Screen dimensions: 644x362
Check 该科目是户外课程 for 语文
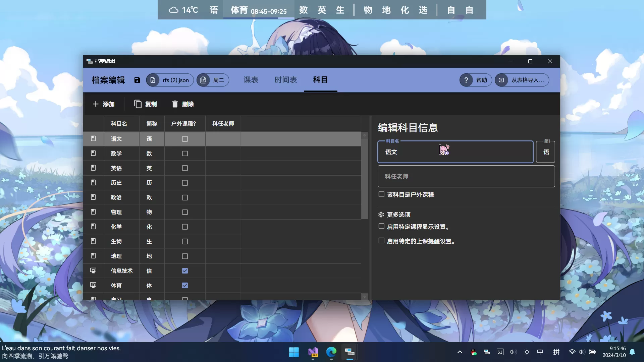pos(381,194)
